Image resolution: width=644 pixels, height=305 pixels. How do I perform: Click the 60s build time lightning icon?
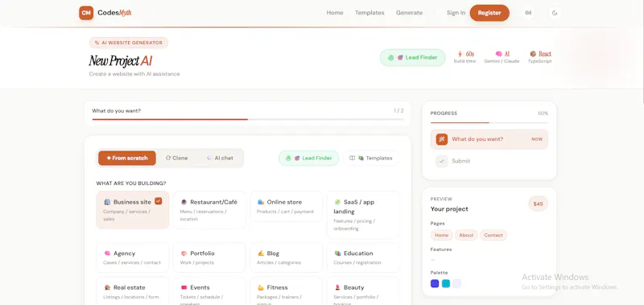click(460, 54)
